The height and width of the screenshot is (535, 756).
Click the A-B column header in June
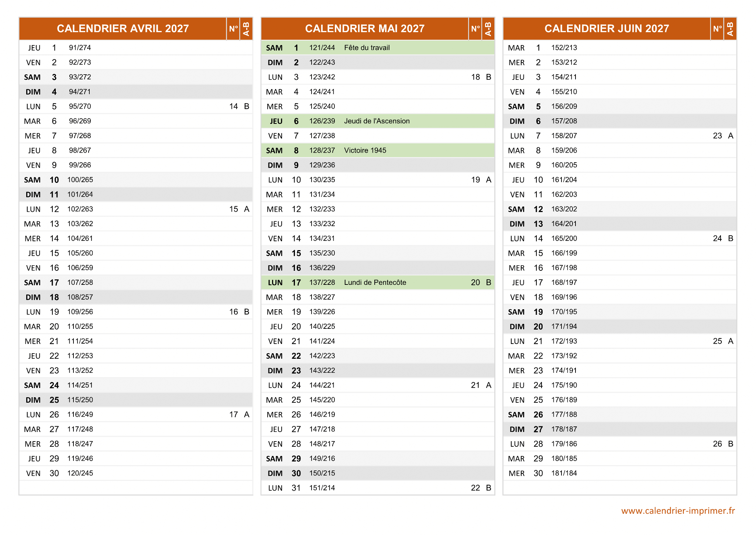(x=730, y=28)
